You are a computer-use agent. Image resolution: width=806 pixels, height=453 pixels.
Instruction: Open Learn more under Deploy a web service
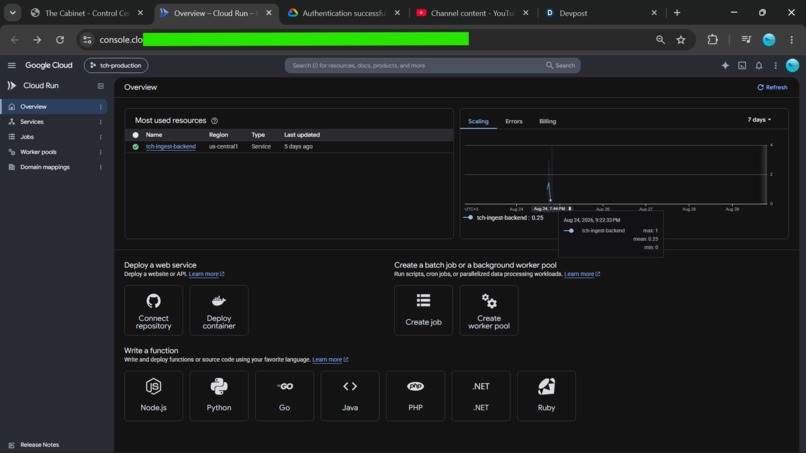(206, 274)
